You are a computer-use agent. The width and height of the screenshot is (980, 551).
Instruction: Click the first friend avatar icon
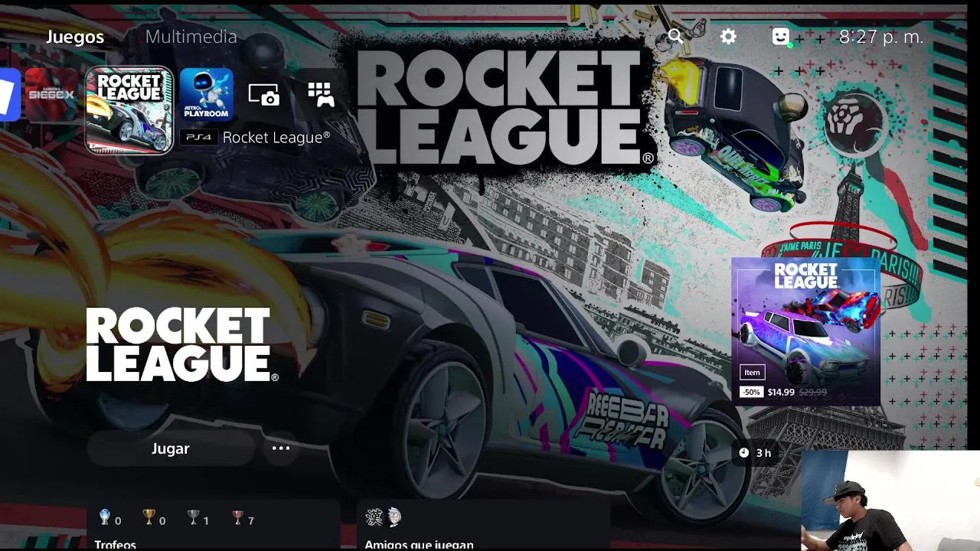click(x=374, y=517)
